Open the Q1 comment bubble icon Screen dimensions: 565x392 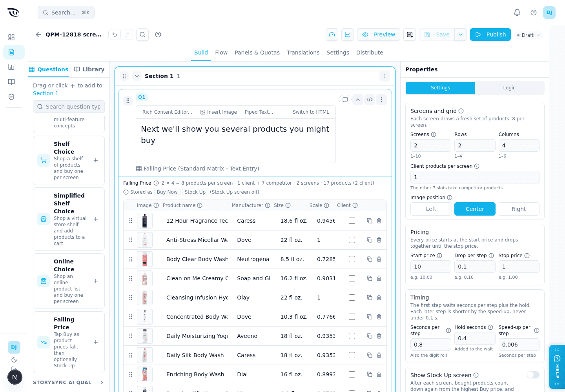pyautogui.click(x=345, y=100)
